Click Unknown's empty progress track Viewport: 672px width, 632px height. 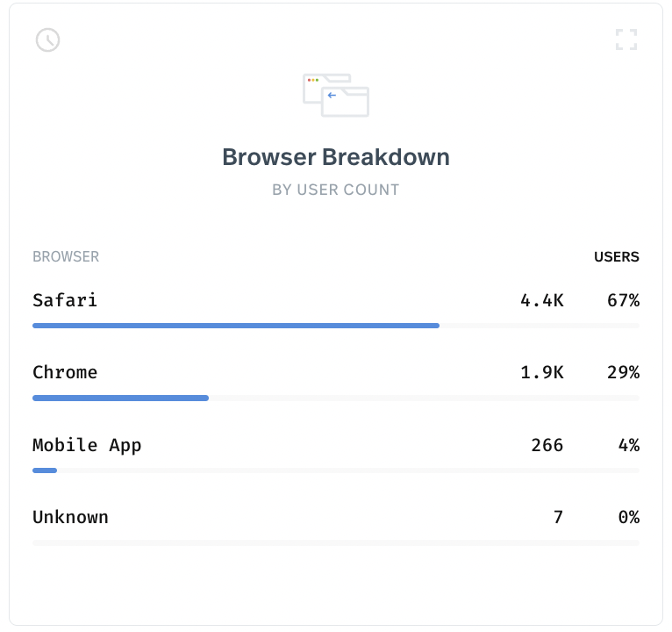pyautogui.click(x=336, y=542)
